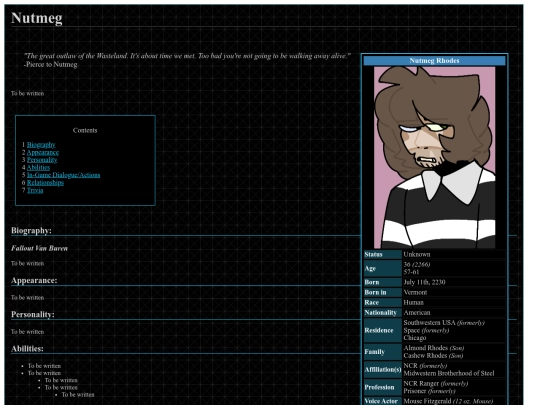Viewport: 540px width, 405px height.
Task: Click the Midwestern Brotherhood of Steel affiliation
Action: pos(449,373)
